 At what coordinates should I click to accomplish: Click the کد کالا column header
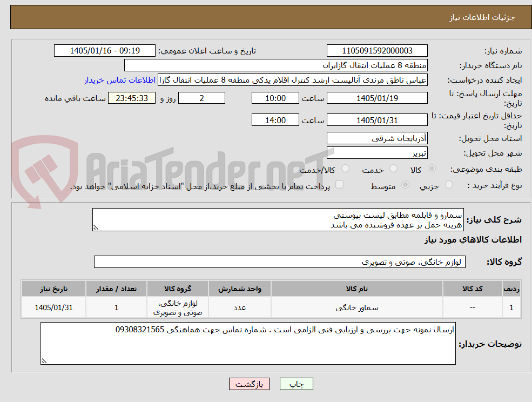tap(472, 289)
